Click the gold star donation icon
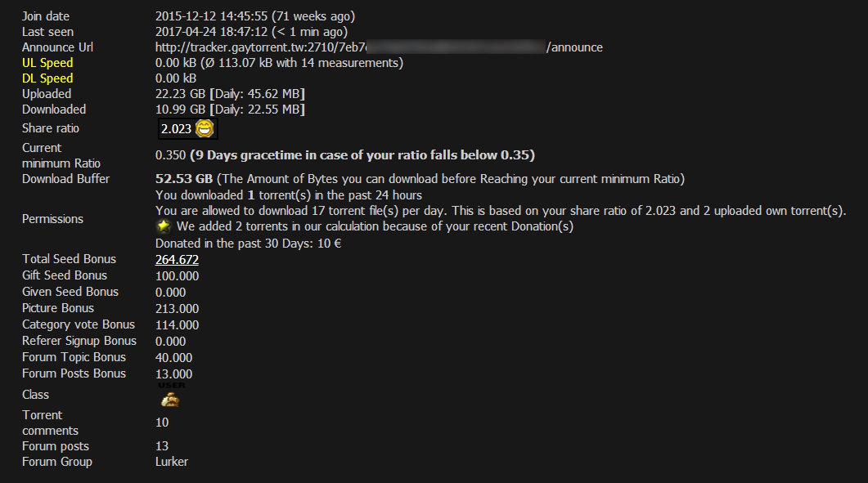The image size is (868, 483). click(x=164, y=226)
